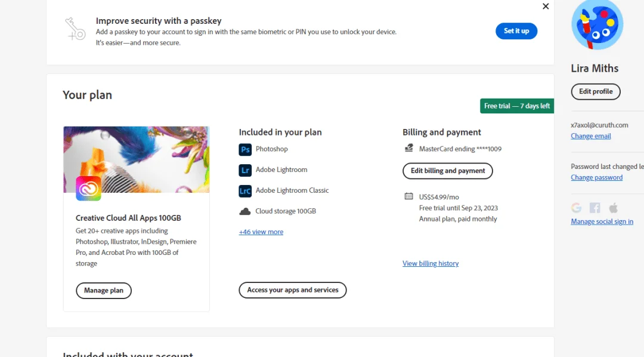Click the Facebook sign-in icon

[595, 208]
